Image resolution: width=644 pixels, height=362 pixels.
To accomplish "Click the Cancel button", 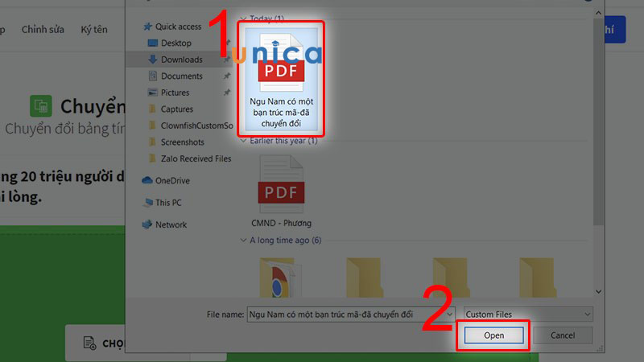I will 563,335.
